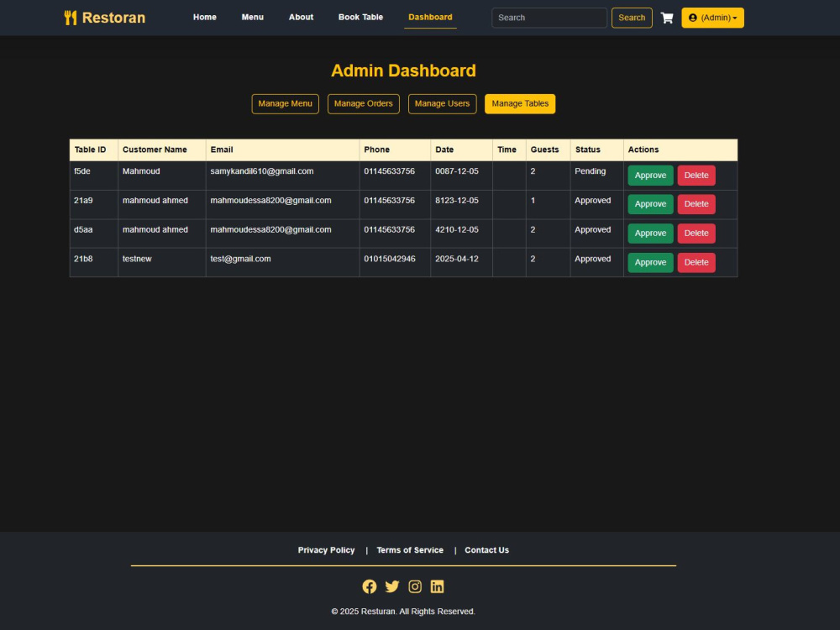This screenshot has width=840, height=630.
Task: Switch to the Manage Menu section
Action: 285,104
